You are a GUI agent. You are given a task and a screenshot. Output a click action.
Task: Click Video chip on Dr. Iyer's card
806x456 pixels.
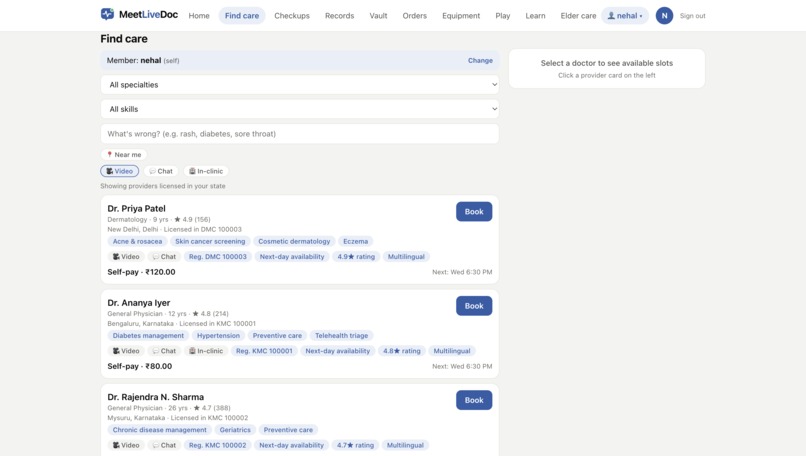[126, 351]
